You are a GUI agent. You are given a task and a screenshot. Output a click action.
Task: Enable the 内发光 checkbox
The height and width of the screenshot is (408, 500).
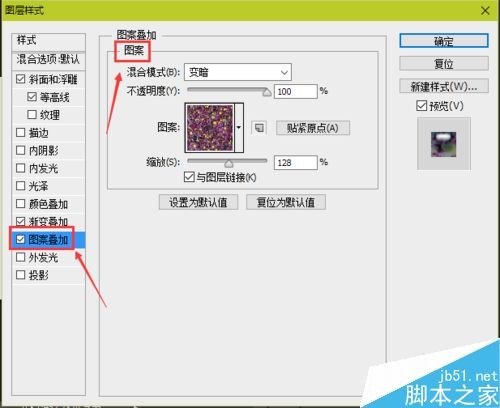21,168
